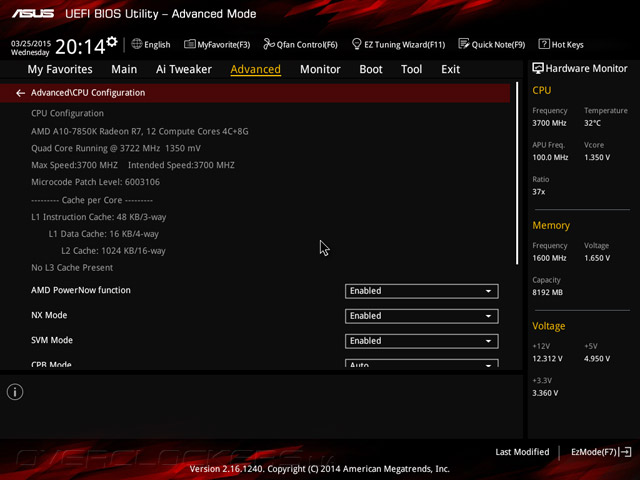Go to the Monitor tab
The image size is (640, 480).
320,69
